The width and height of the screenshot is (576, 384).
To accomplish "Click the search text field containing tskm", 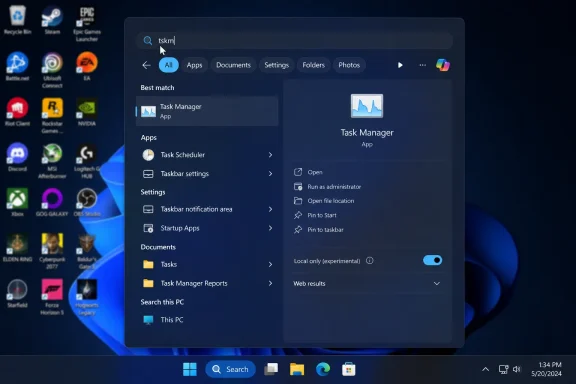I will click(x=294, y=40).
